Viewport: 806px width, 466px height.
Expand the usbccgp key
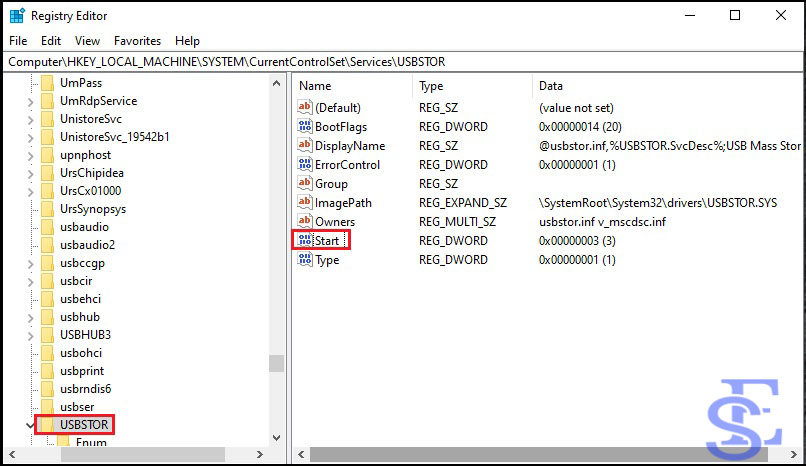[30, 264]
